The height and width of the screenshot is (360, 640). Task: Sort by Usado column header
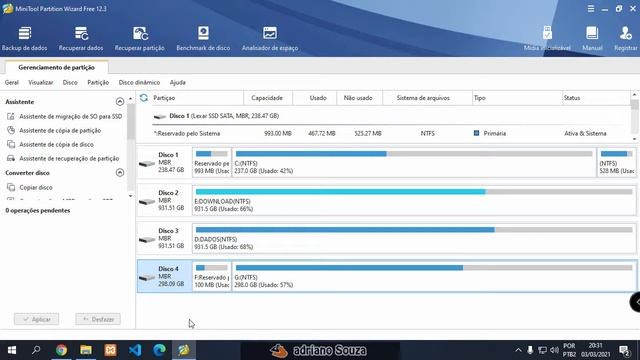coord(315,98)
